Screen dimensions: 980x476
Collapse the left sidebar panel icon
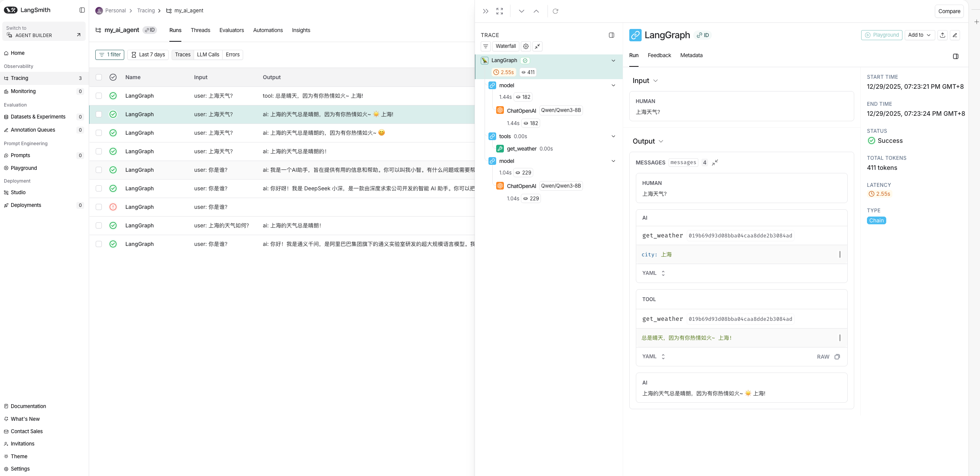pos(82,10)
